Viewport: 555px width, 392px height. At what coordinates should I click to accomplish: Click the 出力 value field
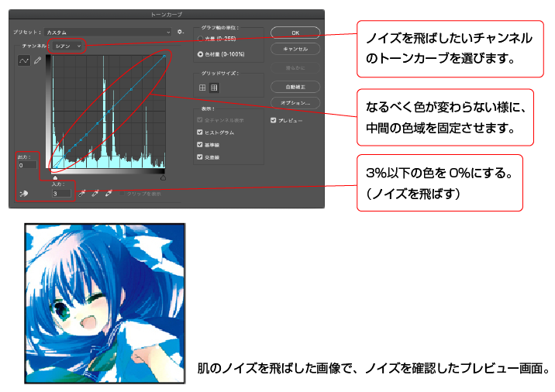27,165
